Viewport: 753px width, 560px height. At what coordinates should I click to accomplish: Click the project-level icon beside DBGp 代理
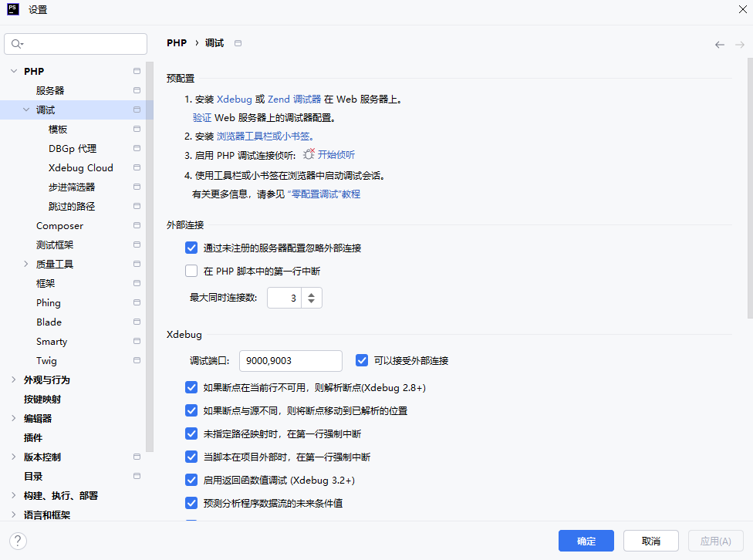(x=137, y=148)
